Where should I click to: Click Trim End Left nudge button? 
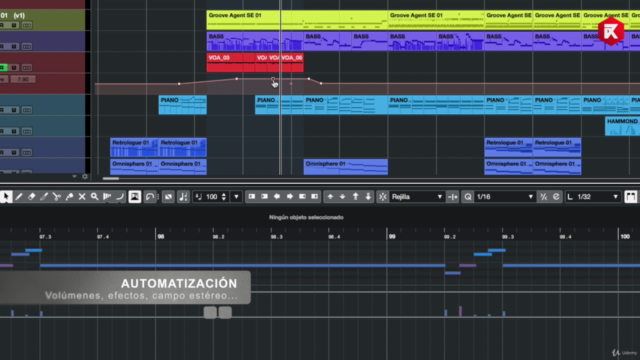click(x=302, y=197)
